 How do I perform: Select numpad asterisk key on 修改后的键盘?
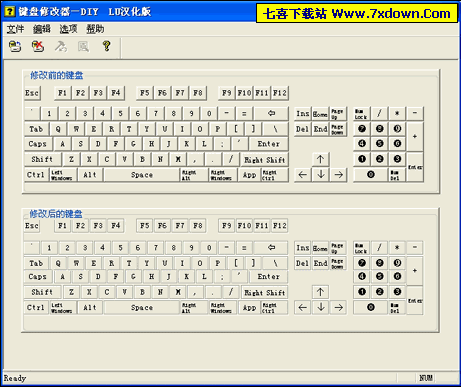pos(397,247)
